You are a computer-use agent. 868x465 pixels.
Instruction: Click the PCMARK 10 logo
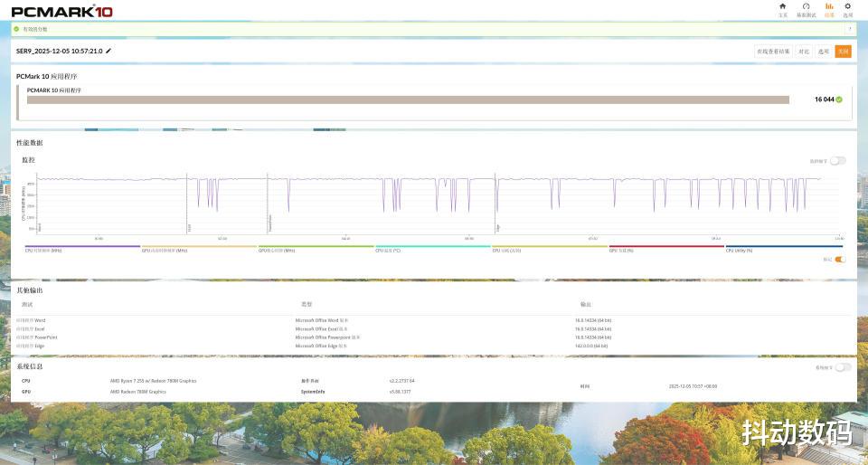pyautogui.click(x=62, y=11)
